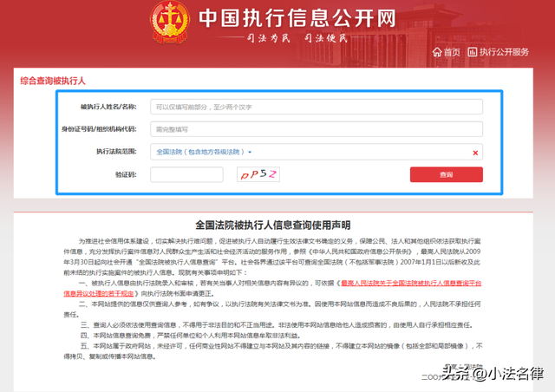Click the site title 中国执行信息公开网
This screenshot has height=392, width=555.
coord(297,18)
